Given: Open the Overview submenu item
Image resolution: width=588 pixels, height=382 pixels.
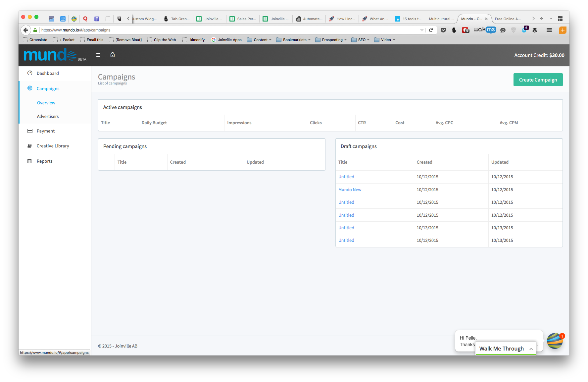Looking at the screenshot, I should point(46,103).
